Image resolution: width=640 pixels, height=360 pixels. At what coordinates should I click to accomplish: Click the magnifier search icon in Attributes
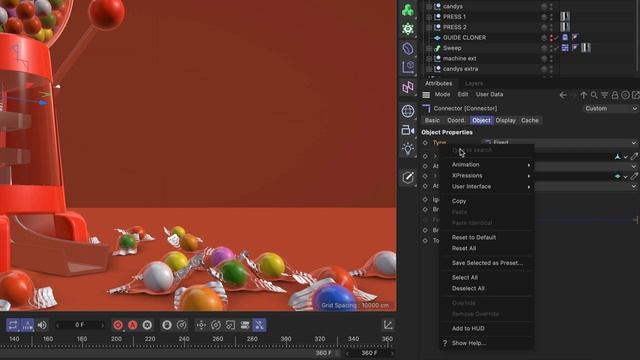click(x=594, y=95)
